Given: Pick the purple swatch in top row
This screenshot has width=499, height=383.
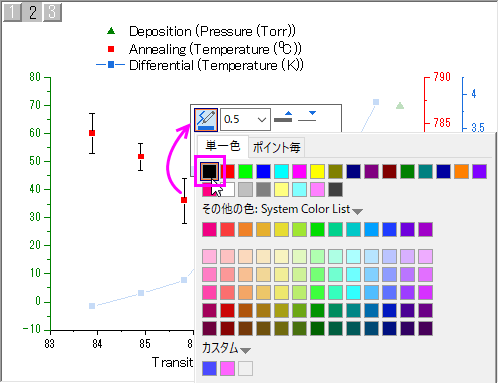Looking at the screenshot, I should tap(371, 171).
